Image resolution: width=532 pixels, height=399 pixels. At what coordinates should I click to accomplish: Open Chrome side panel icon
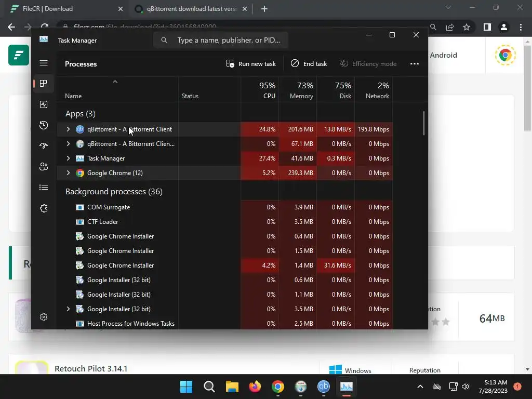[487, 27]
